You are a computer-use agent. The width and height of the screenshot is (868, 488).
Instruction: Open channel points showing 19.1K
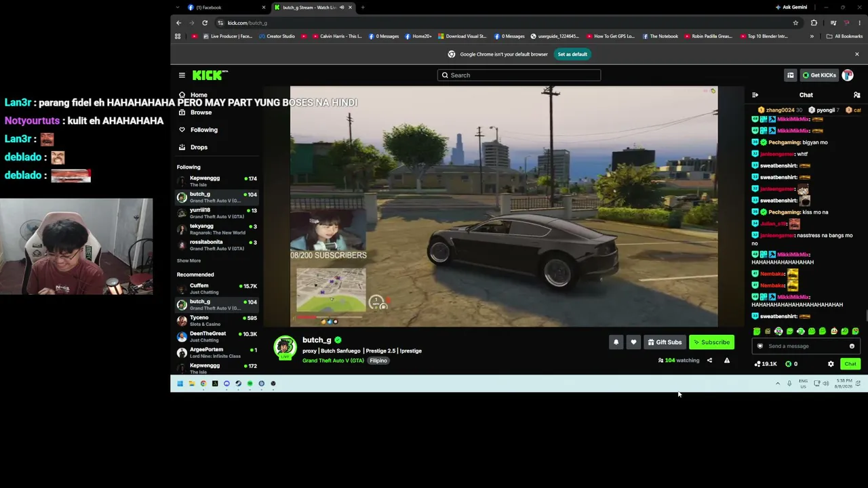click(x=766, y=364)
